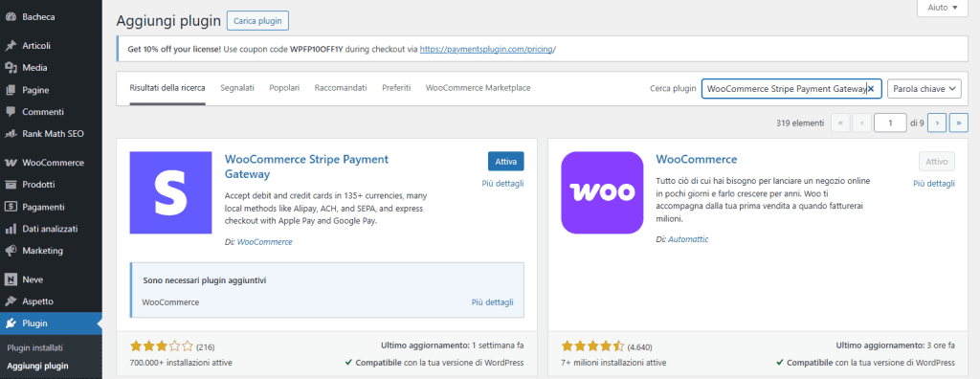This screenshot has height=379, width=980.
Task: Click the Pagamenti dollar icon
Action: [x=10, y=207]
